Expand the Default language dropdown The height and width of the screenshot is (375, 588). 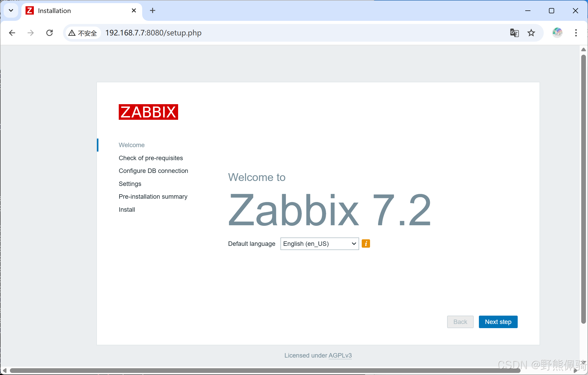click(319, 244)
